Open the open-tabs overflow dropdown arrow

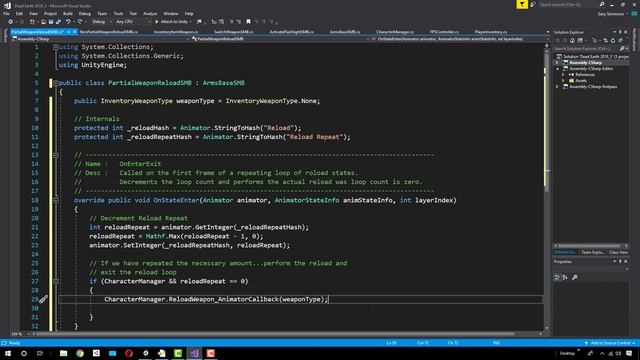tap(547, 32)
